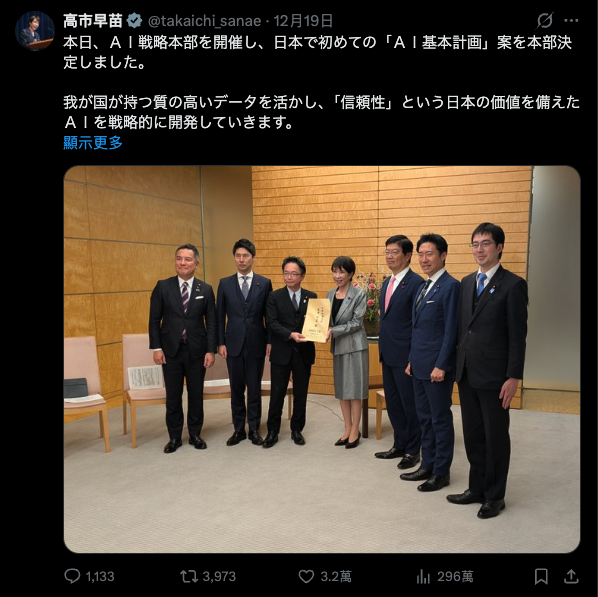598x597 pixels.
Task: Click the 296萬 views count
Action: coord(455,576)
